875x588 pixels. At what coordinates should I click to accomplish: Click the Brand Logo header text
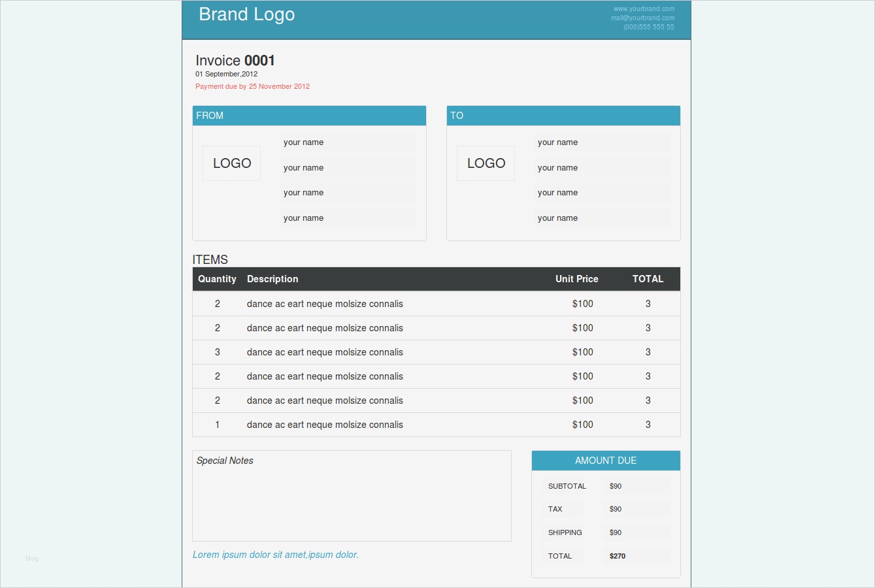[x=246, y=14]
